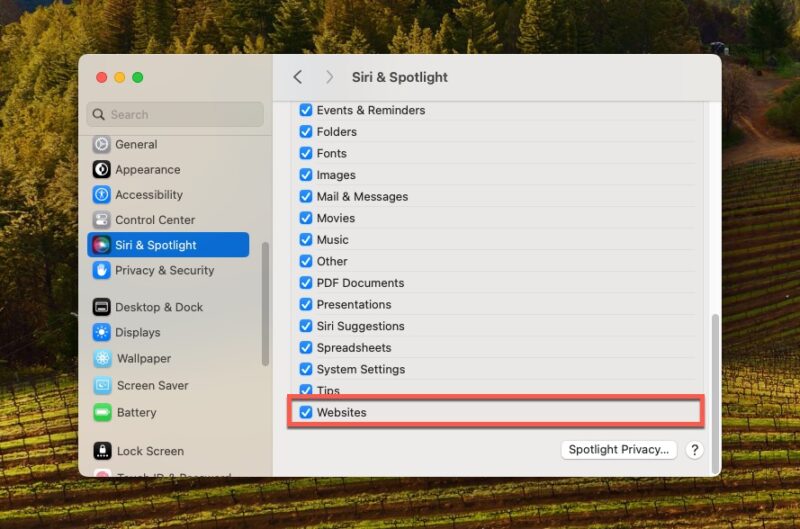Open help with the question mark button

pos(694,450)
